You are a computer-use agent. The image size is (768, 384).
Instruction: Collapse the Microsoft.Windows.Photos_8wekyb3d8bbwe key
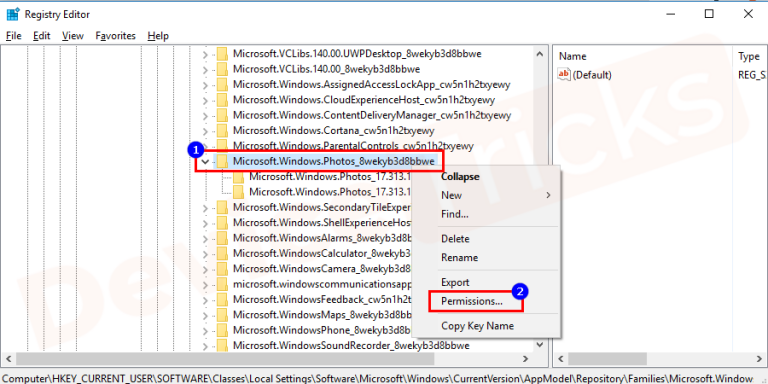(206, 161)
